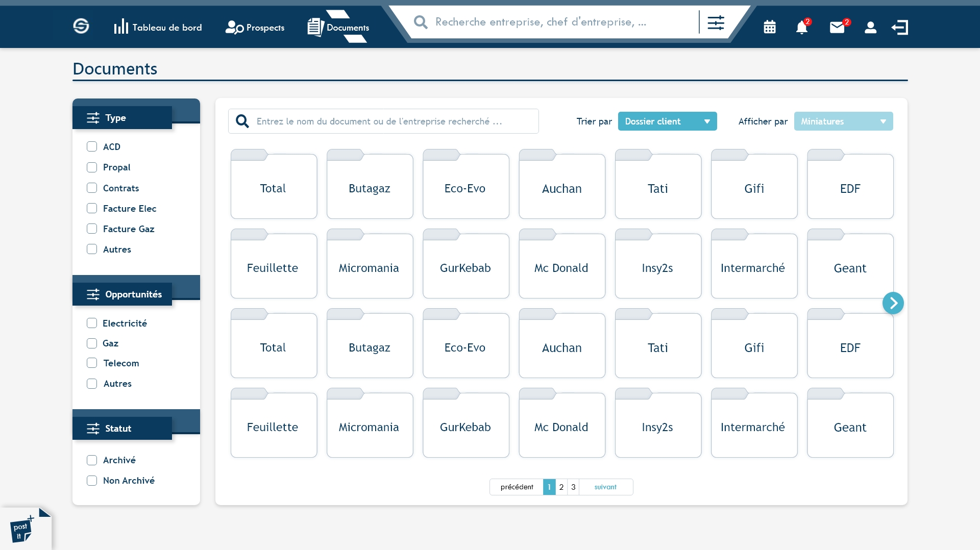Check the Facture Gaz checkbox
980x550 pixels.
(x=92, y=229)
